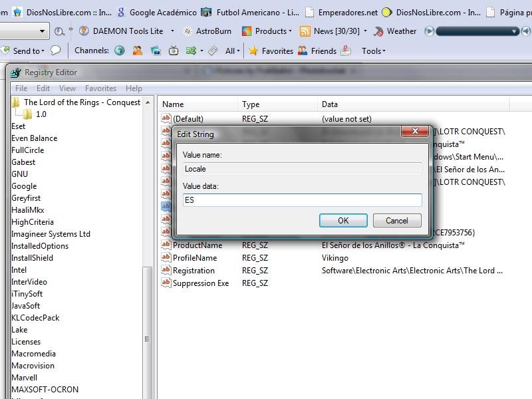Screen dimensions: 532x399
Task: Open the Help menu in Registry Editor
Action: 134,88
